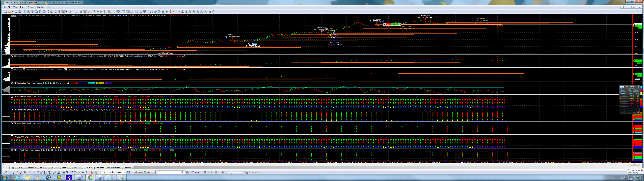Select the arrow pointer tool in toolbar
Screen dimensions: 644x181
click(115, 12)
